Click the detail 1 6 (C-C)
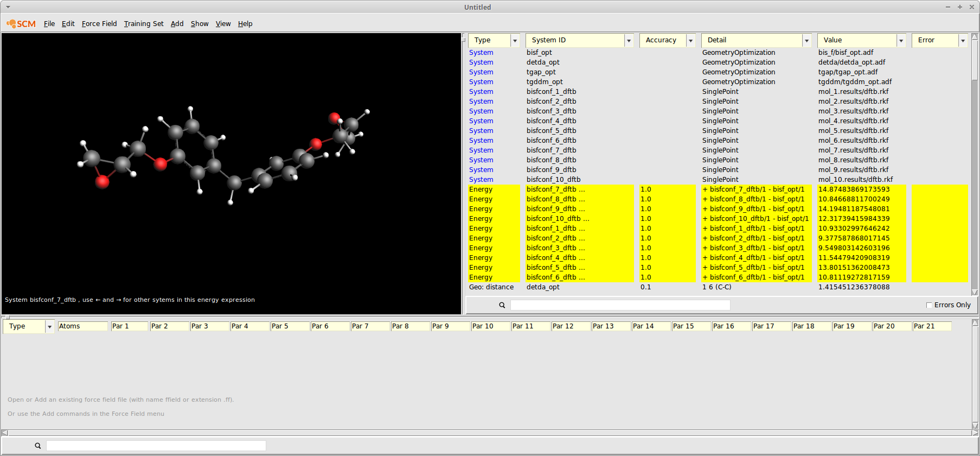Screen dimensions: 980x456 716,287
